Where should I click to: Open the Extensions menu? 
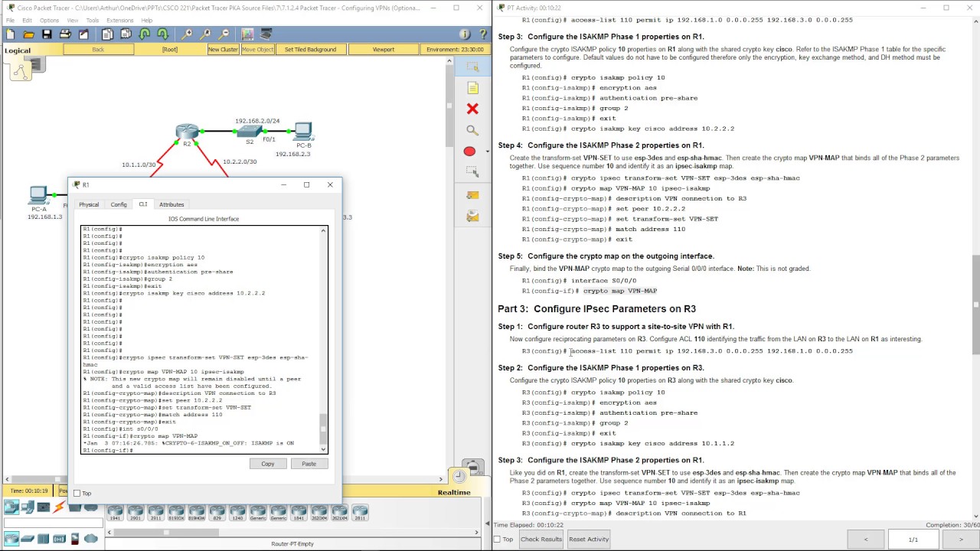(119, 20)
